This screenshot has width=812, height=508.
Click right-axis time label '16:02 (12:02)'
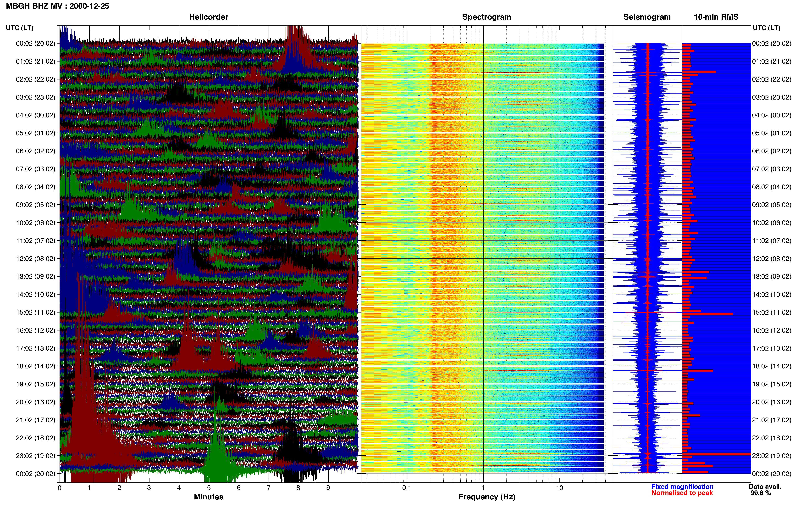772,330
